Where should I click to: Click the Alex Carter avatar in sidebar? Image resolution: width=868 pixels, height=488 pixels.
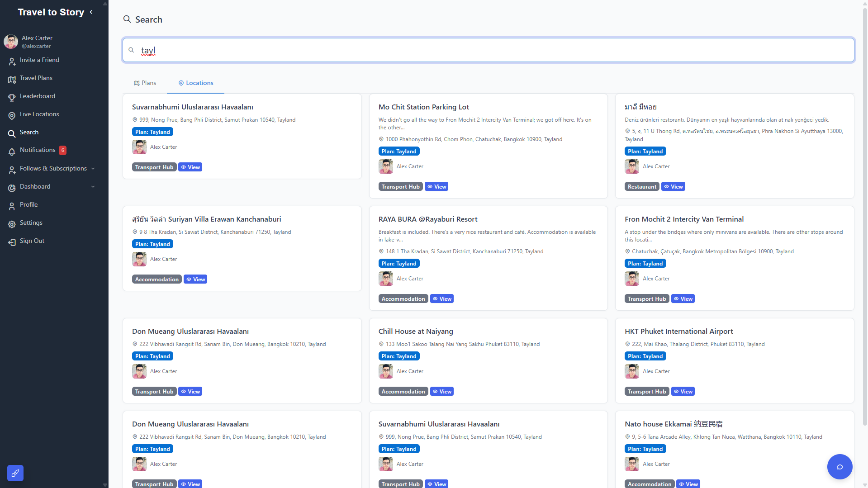(x=11, y=42)
